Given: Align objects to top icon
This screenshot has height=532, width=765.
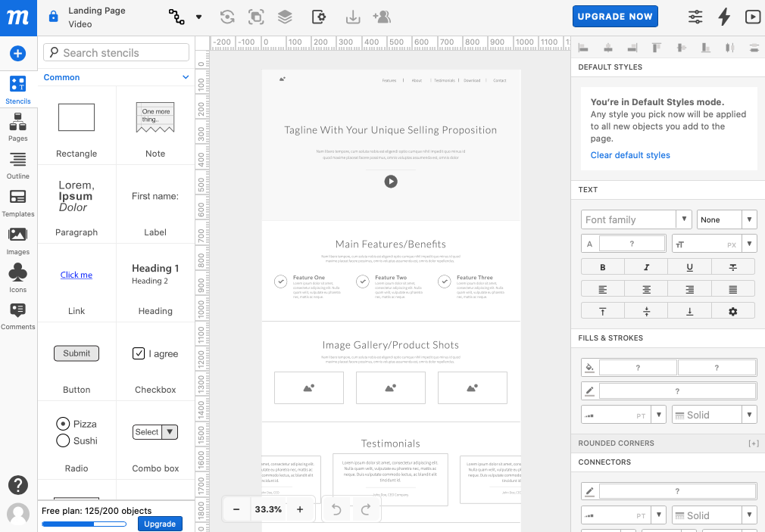Looking at the screenshot, I should pos(656,48).
